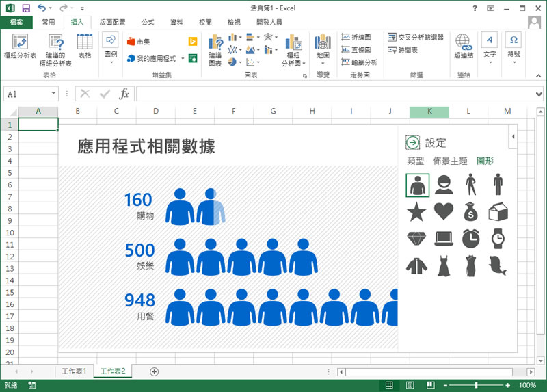Enable normal view in status bar

pyautogui.click(x=389, y=385)
